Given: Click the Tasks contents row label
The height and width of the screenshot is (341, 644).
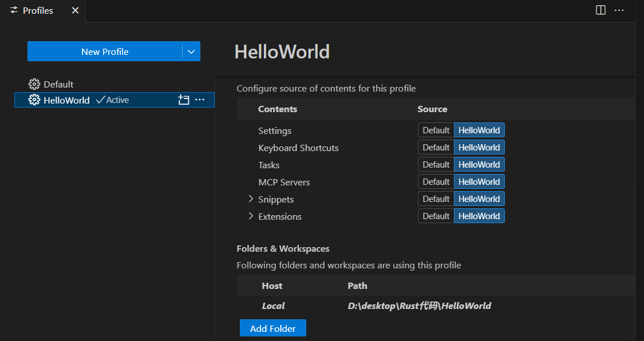Looking at the screenshot, I should [x=268, y=165].
